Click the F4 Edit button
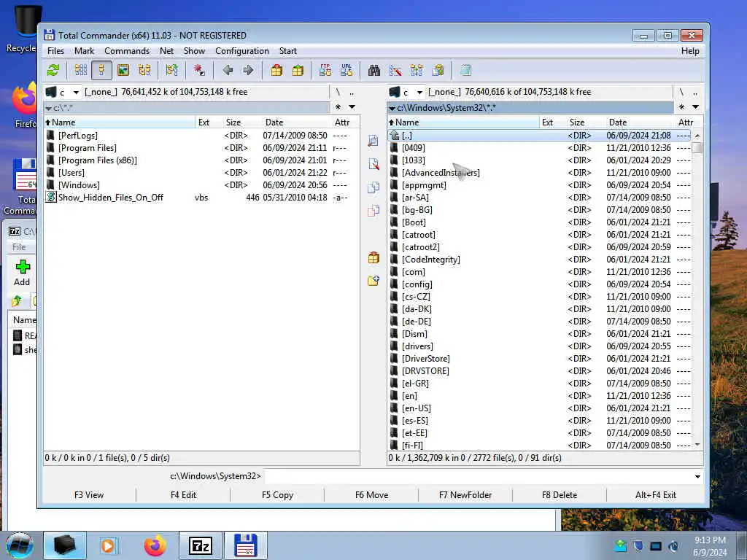This screenshot has width=747, height=560. (183, 495)
